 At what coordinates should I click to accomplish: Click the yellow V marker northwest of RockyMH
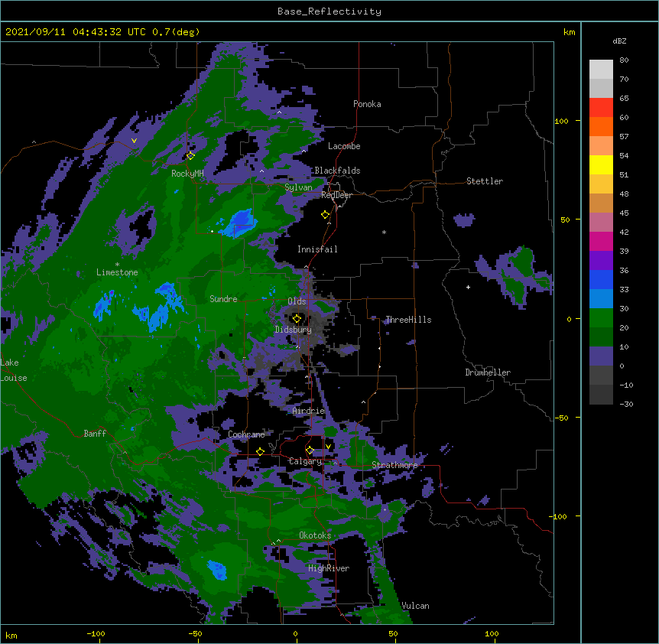point(134,141)
